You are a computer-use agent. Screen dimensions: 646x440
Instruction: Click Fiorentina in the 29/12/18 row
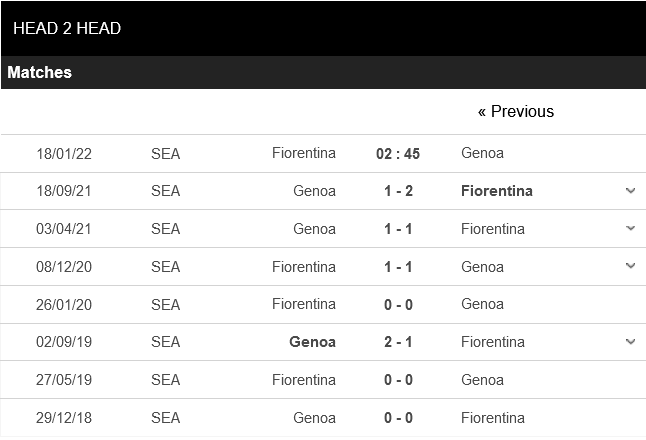pyautogui.click(x=493, y=418)
